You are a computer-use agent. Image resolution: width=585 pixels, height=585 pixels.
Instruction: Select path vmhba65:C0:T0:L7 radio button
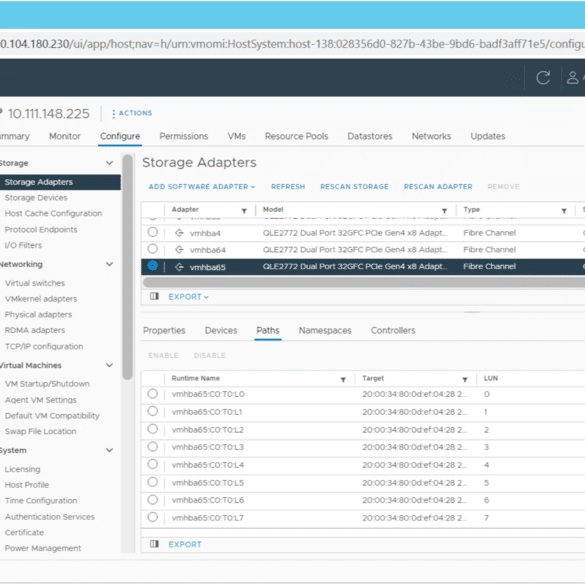pyautogui.click(x=153, y=517)
